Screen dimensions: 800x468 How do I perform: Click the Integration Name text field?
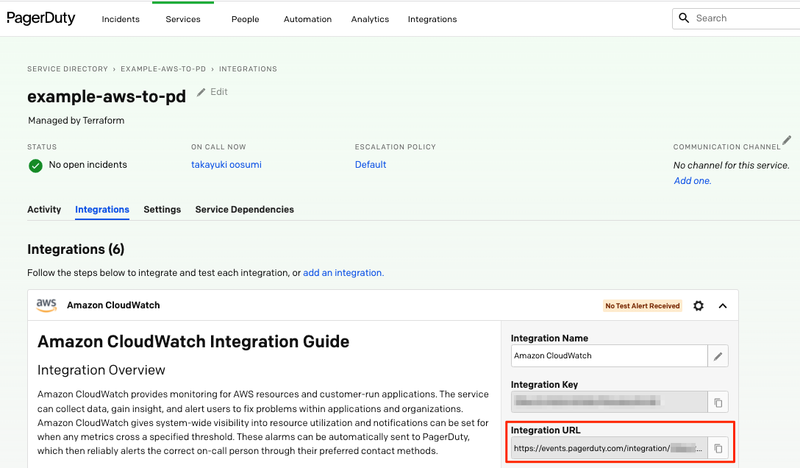609,356
